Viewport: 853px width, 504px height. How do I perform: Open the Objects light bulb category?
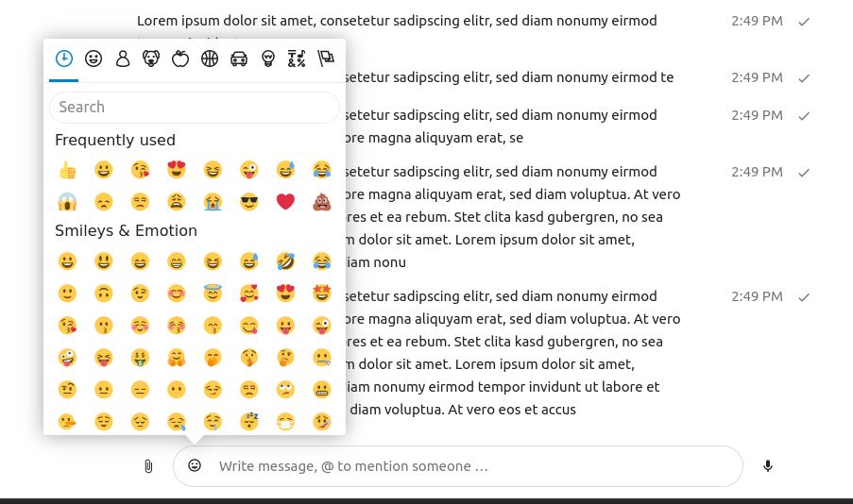[x=268, y=59]
